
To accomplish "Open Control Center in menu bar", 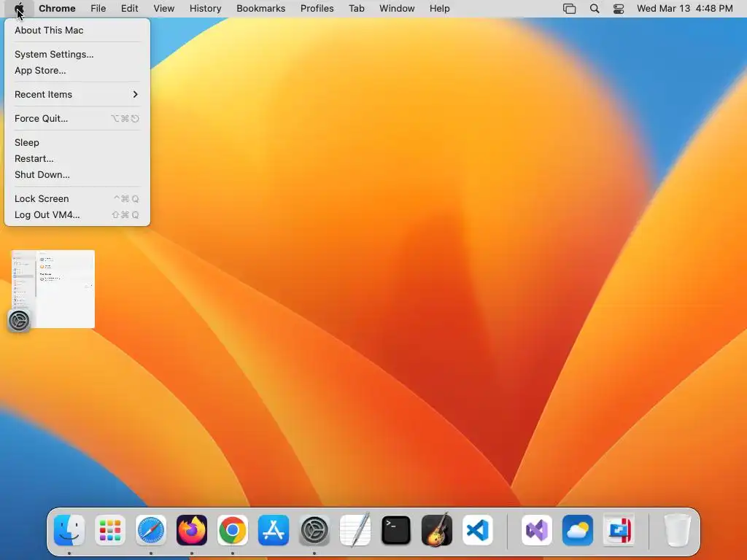I will click(x=619, y=9).
